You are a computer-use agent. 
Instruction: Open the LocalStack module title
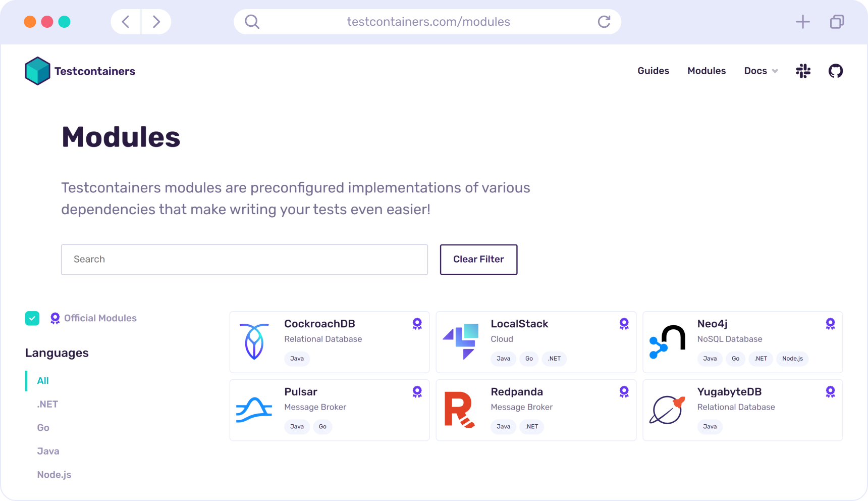tap(519, 324)
